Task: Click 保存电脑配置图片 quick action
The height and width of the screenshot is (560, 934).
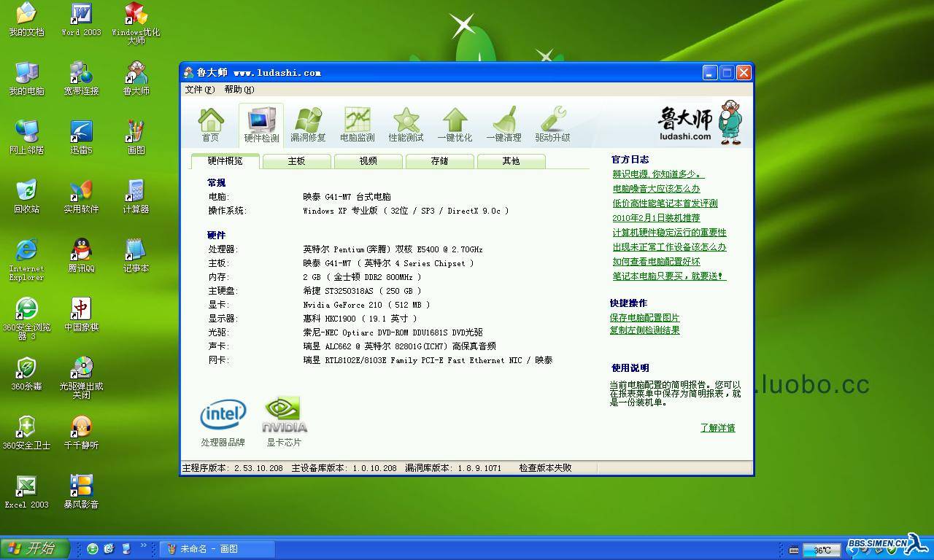Action: click(x=644, y=318)
